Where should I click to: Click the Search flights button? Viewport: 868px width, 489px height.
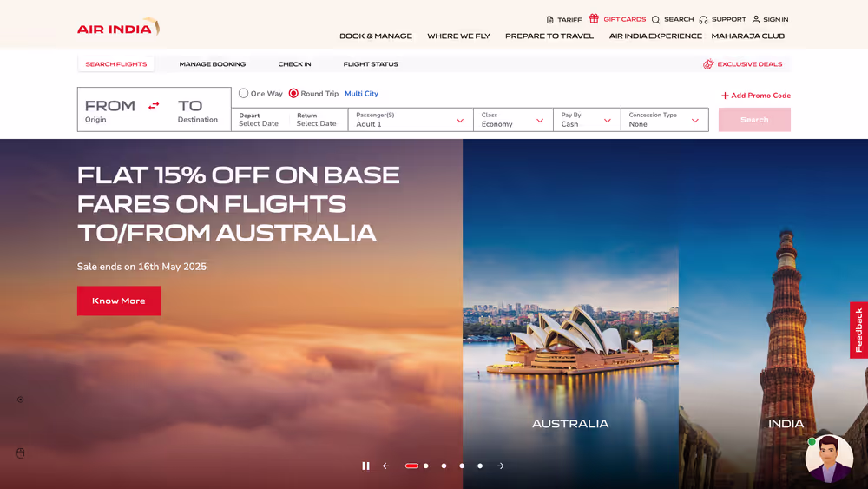click(x=754, y=120)
